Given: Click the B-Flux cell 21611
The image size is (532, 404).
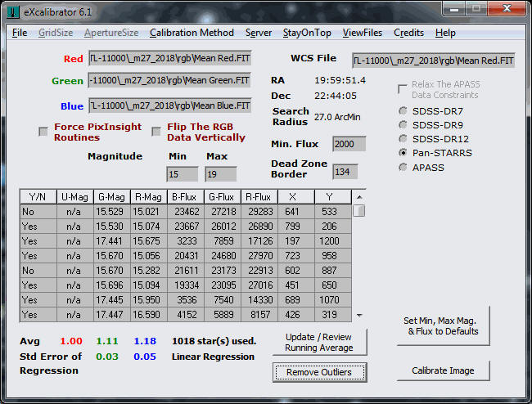Looking at the screenshot, I should coord(185,271).
